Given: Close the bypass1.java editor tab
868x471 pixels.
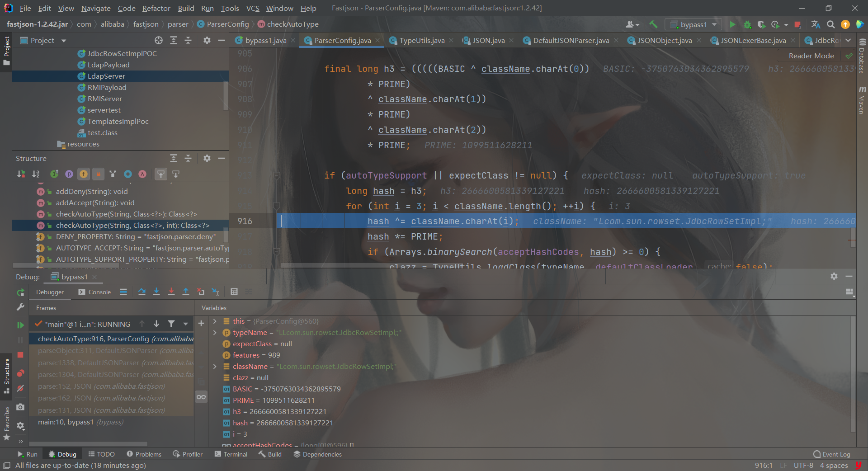Looking at the screenshot, I should [x=293, y=40].
